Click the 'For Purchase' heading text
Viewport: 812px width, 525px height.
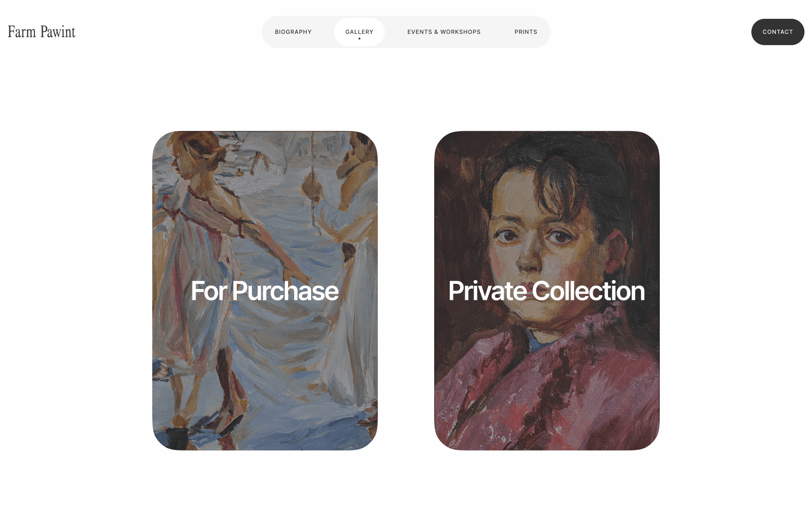click(265, 291)
